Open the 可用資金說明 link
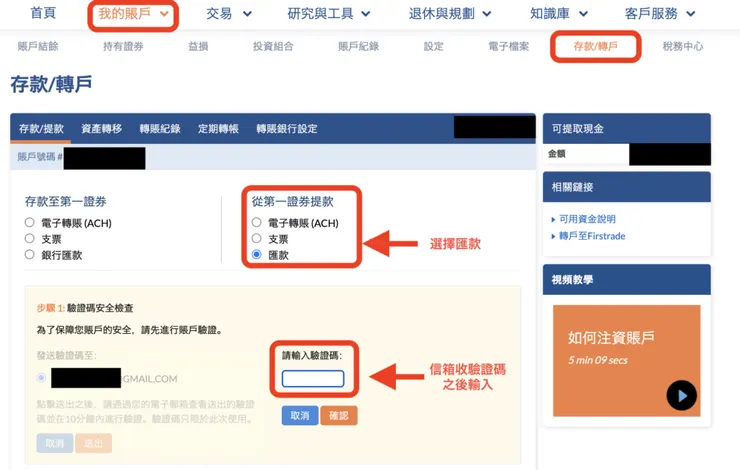This screenshot has width=740, height=470. point(587,219)
